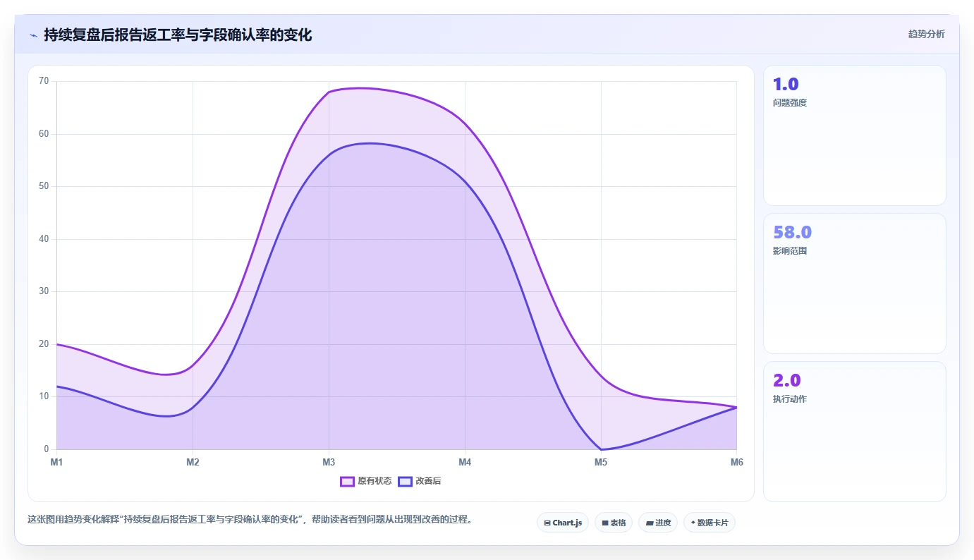Open the 问题强度 card showing 1.0
Screen dimensions: 974x560
[x=854, y=135]
